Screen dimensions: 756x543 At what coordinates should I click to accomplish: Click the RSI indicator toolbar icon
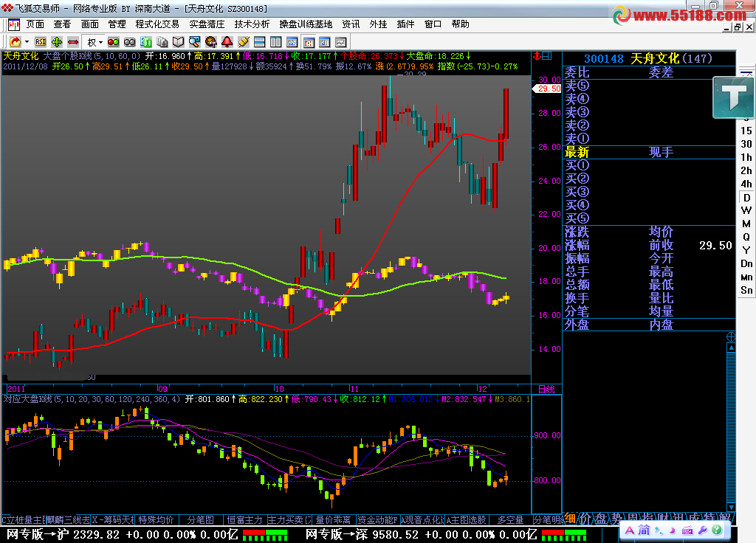[41, 42]
